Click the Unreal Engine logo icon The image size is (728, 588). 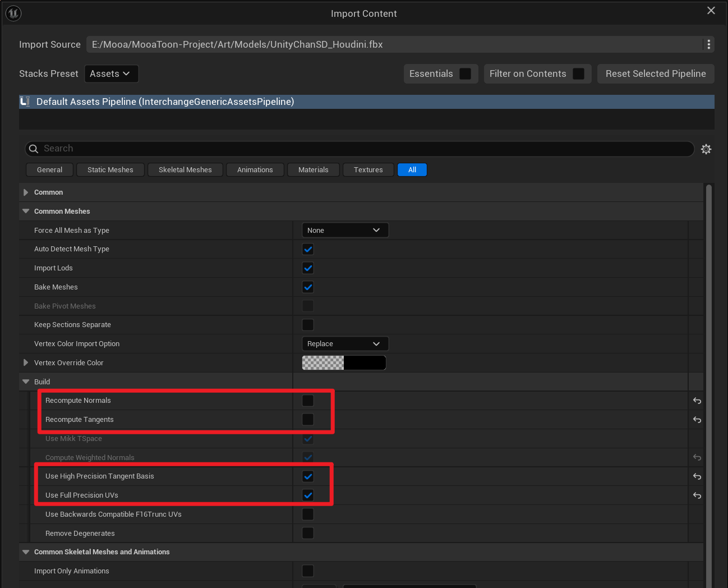coord(13,13)
